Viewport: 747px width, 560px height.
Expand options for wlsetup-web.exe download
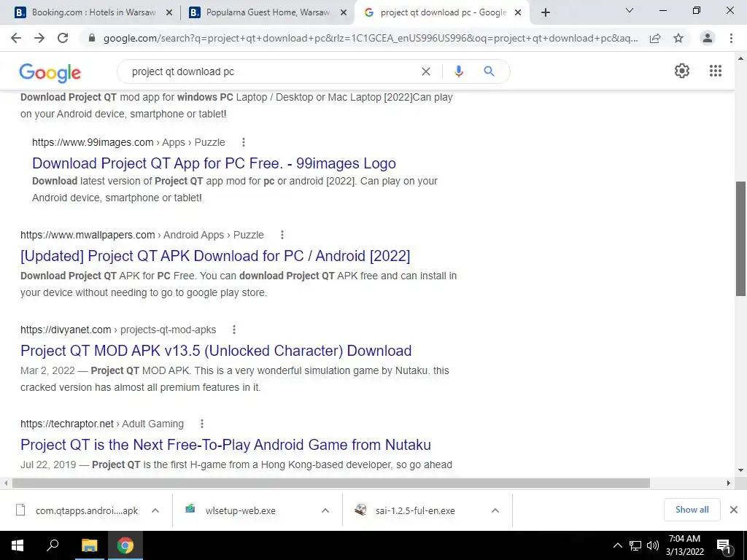click(x=325, y=510)
